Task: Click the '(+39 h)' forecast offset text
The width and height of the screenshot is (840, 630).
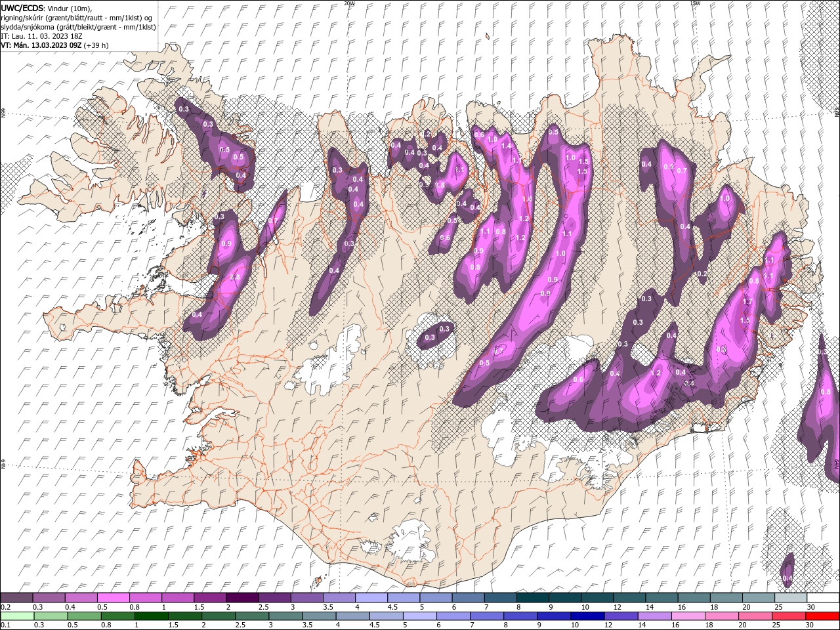Action: pos(96,45)
